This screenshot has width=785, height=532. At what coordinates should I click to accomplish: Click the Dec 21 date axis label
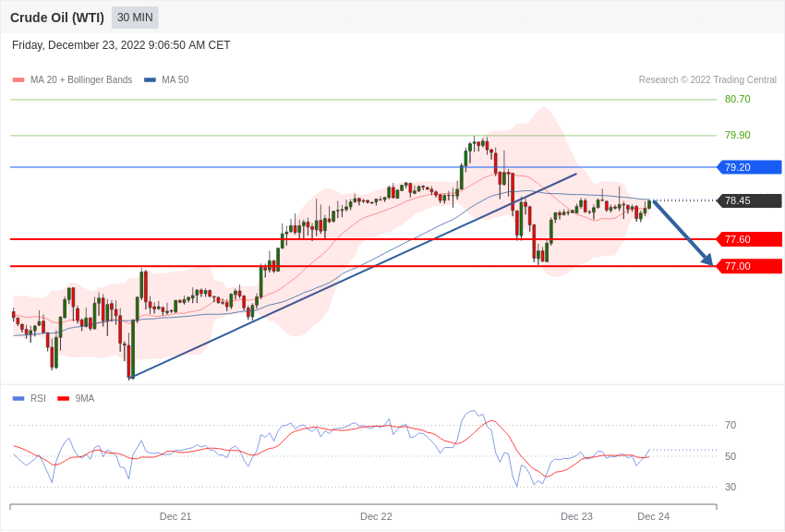[175, 516]
